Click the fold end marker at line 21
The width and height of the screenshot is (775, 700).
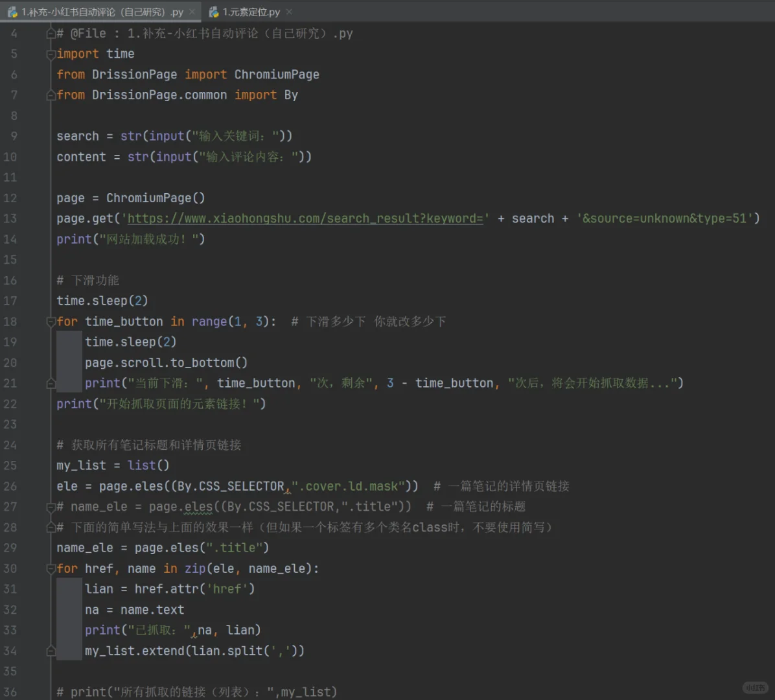click(51, 383)
